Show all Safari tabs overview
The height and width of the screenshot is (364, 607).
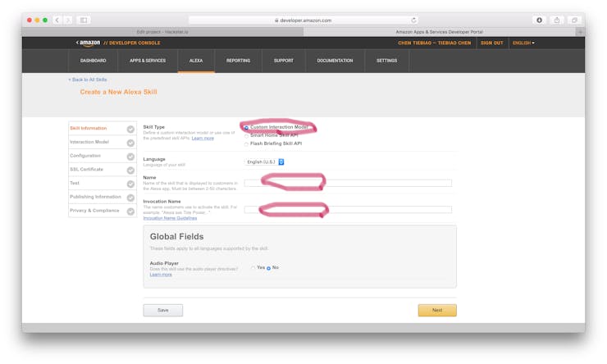point(574,20)
